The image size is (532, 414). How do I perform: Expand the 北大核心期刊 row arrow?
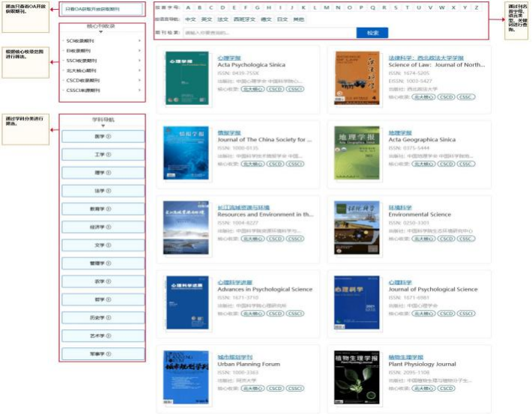[x=139, y=70]
